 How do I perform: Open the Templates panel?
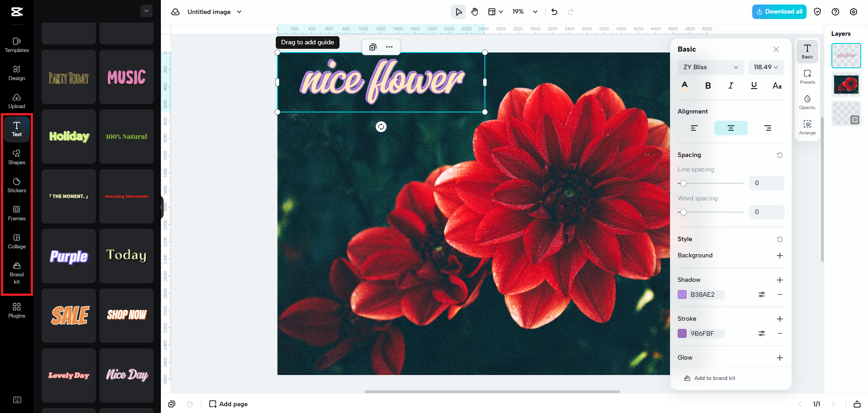[x=16, y=45]
